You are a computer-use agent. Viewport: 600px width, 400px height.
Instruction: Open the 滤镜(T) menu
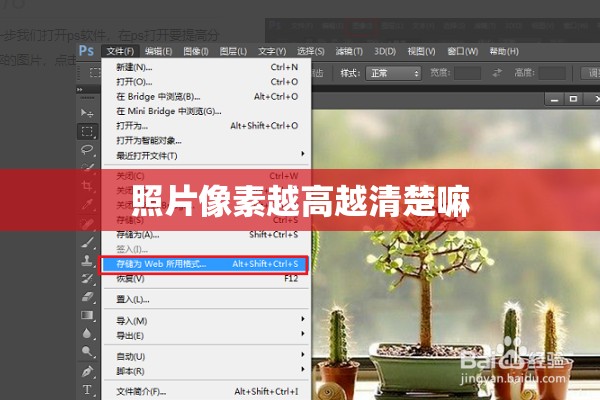tap(349, 51)
